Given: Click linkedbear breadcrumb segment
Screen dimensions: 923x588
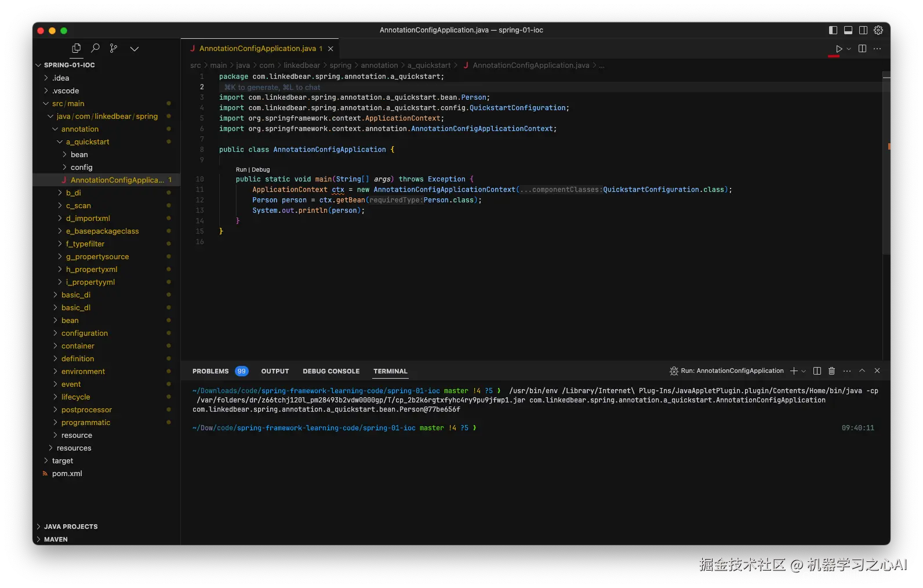Looking at the screenshot, I should pos(301,66).
